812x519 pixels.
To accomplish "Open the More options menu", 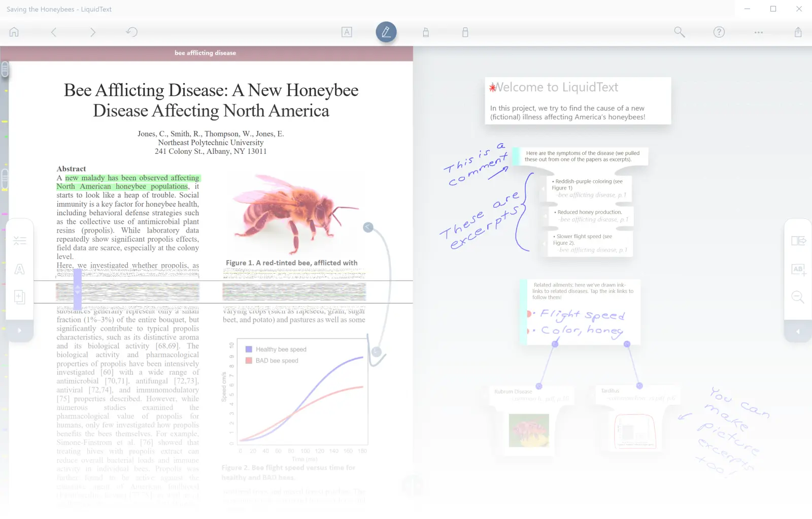I will tap(758, 32).
